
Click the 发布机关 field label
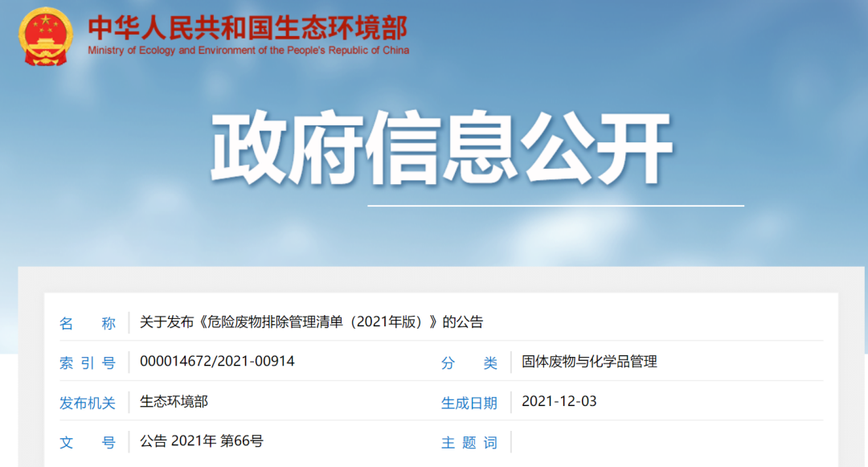(88, 403)
